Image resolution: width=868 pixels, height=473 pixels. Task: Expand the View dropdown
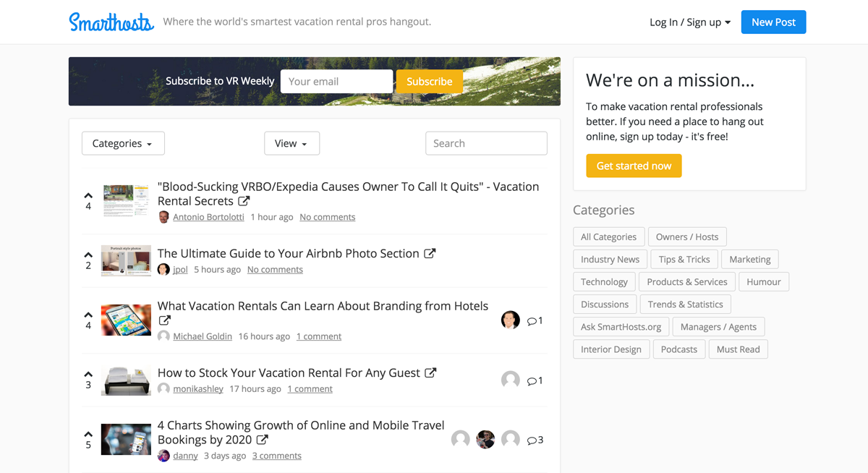(x=292, y=143)
